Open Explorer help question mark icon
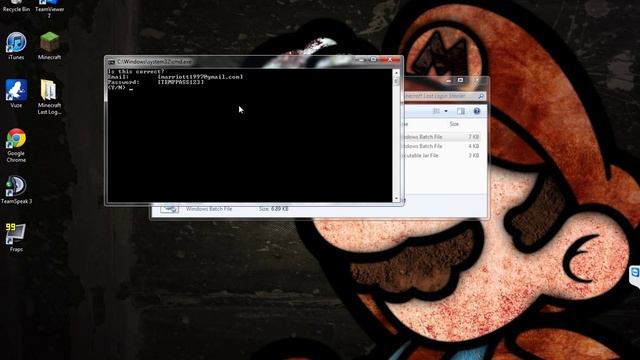The width and height of the screenshot is (640, 360). pos(476,111)
